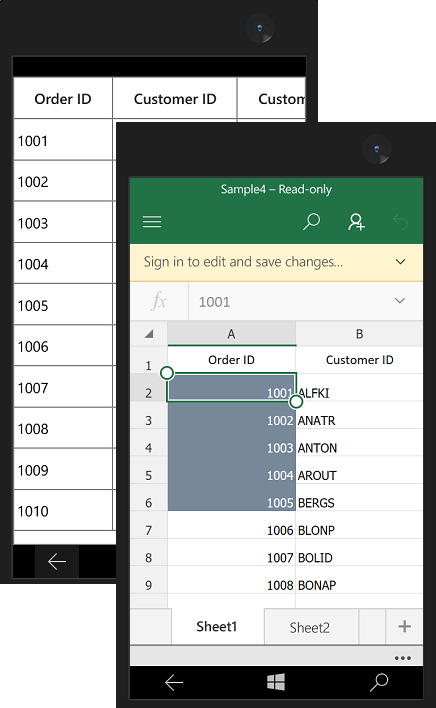Screen dimensions: 436x708
Task: Click the top-left selection handle circle
Action: [x=167, y=373]
